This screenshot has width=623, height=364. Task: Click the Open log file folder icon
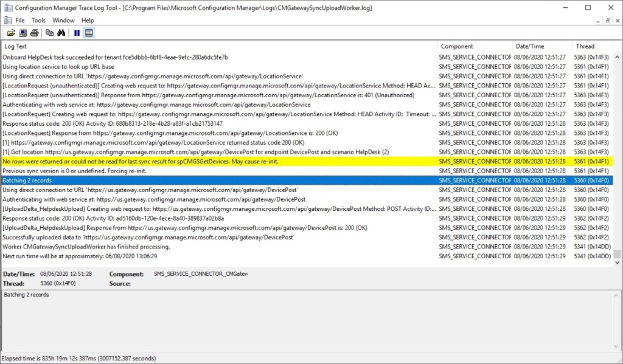click(x=11, y=33)
